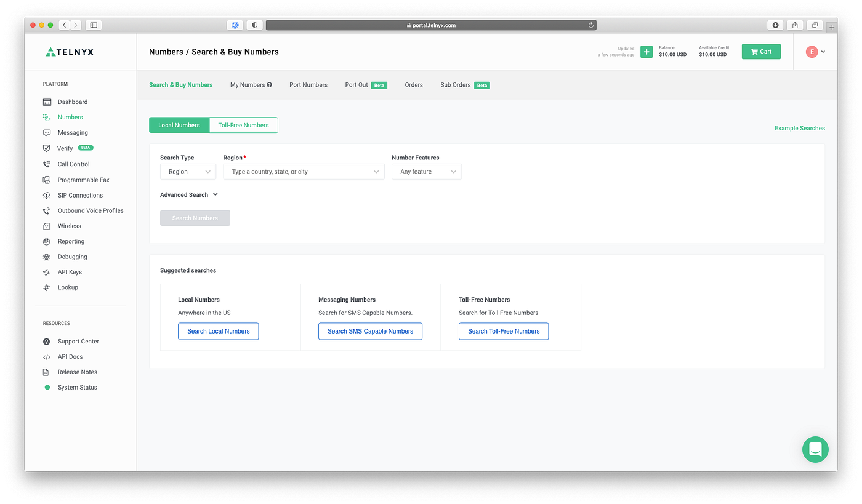This screenshot has width=862, height=504.
Task: Switch to Orders tab
Action: 414,85
